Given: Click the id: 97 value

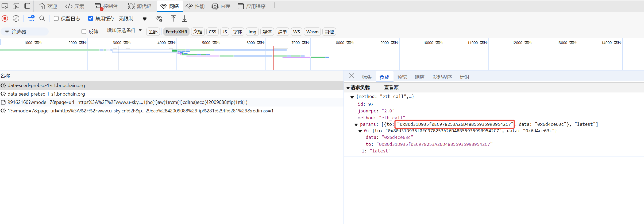Looking at the screenshot, I should [x=371, y=104].
